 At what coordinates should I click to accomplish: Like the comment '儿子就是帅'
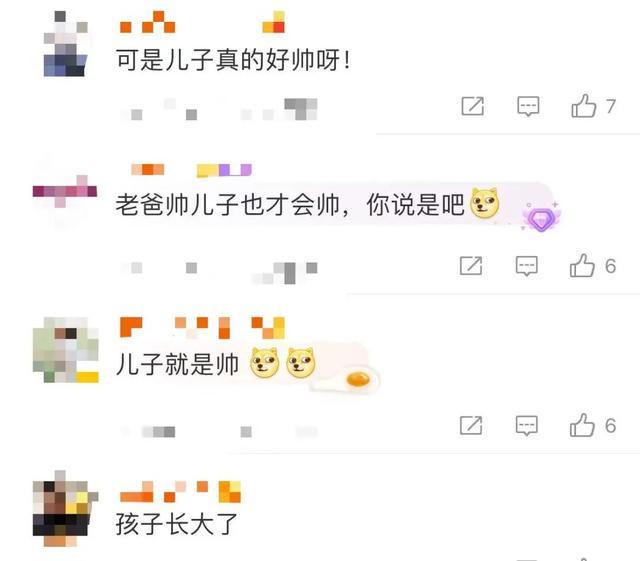click(x=582, y=425)
